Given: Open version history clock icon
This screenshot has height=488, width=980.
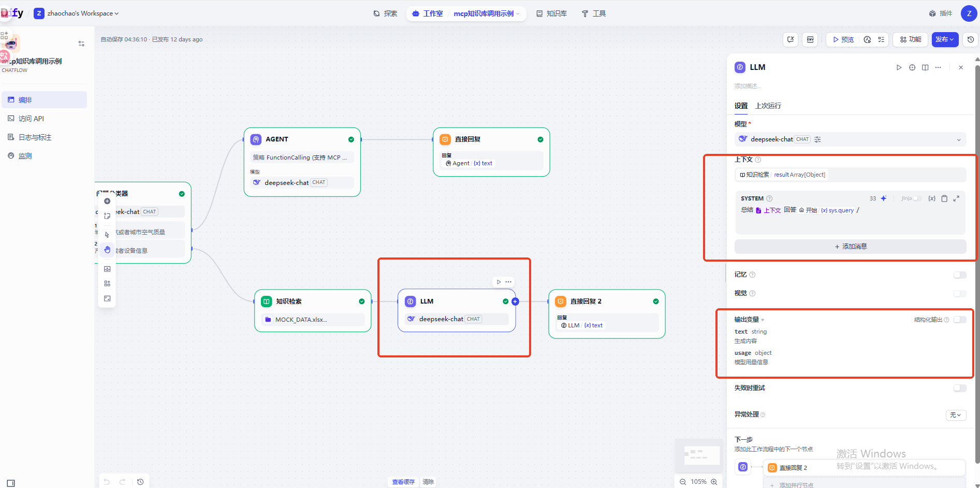Looking at the screenshot, I should (x=971, y=39).
